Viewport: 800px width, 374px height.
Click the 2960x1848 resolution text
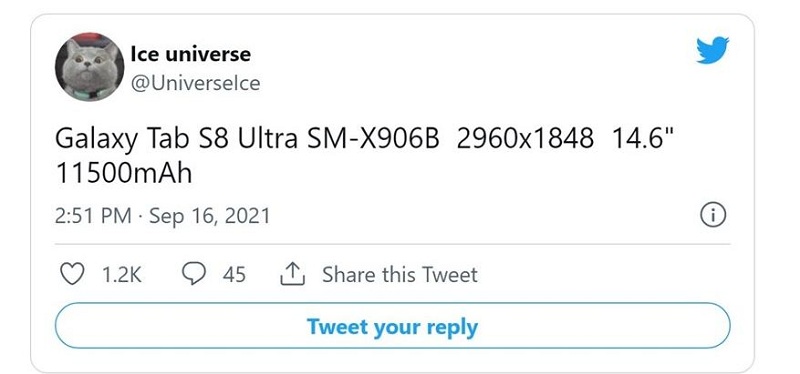[525, 139]
